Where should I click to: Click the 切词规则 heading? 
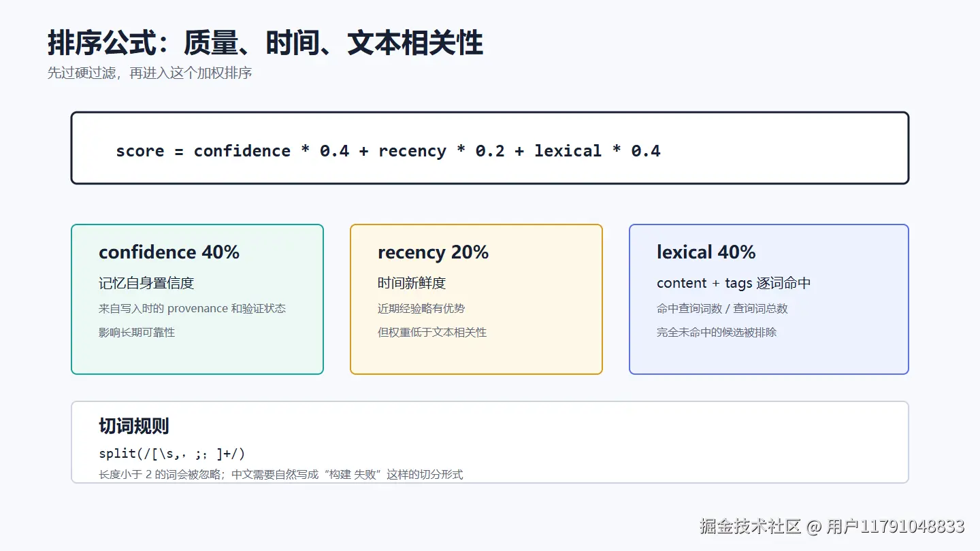pyautogui.click(x=133, y=427)
